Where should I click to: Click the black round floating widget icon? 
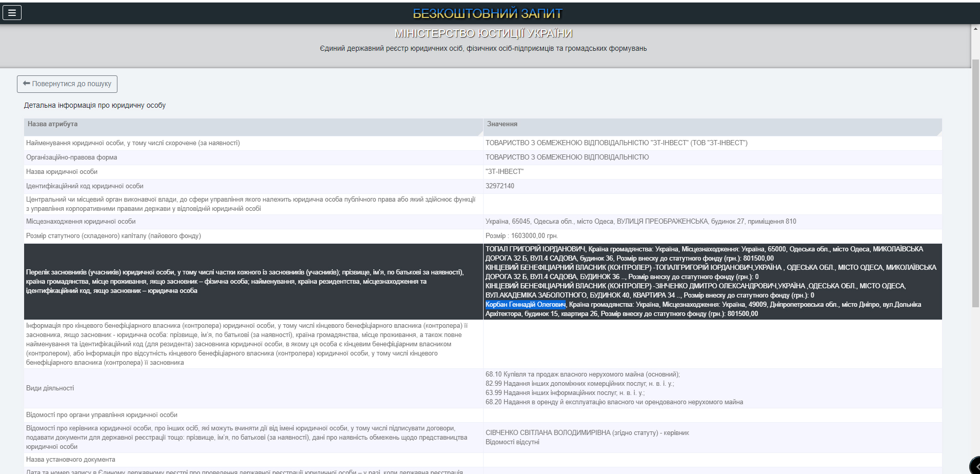click(x=975, y=465)
